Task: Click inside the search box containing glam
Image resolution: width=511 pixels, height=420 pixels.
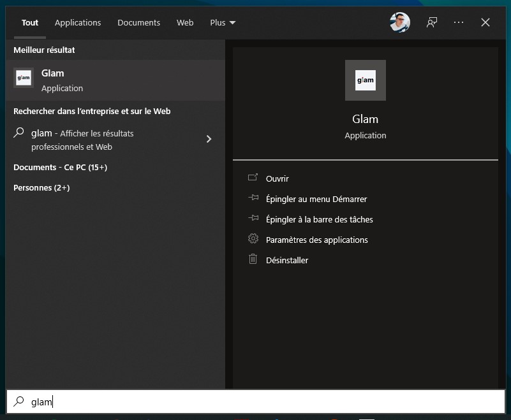Action: (255, 402)
